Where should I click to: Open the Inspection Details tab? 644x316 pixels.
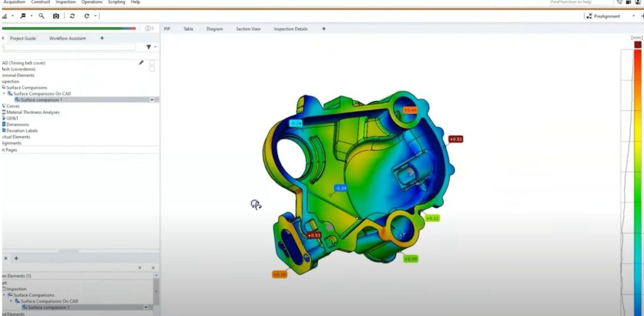(291, 29)
